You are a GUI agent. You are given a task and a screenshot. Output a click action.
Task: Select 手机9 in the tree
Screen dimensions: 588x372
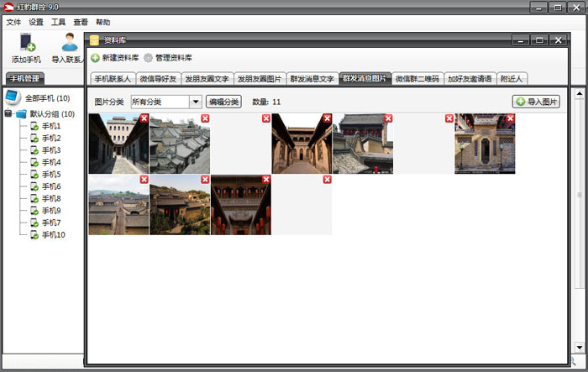point(51,211)
